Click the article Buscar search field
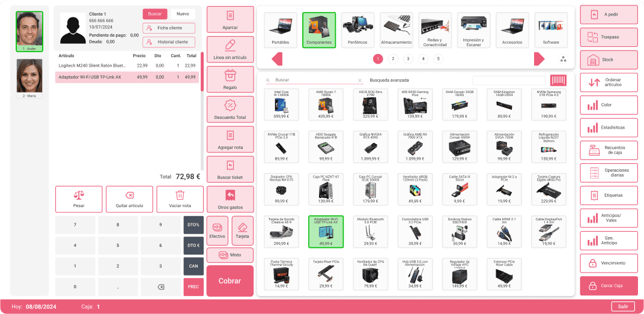644x314 pixels. click(314, 80)
